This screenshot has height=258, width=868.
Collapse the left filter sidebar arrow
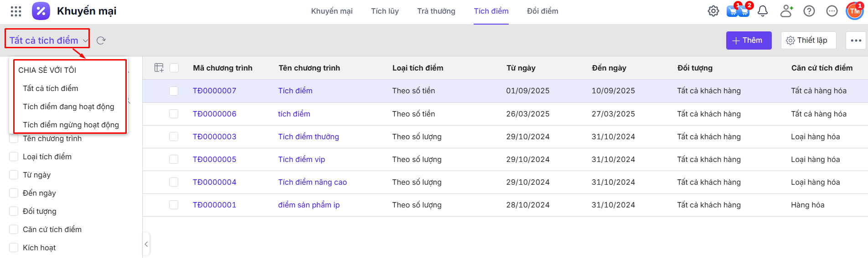pos(146,244)
